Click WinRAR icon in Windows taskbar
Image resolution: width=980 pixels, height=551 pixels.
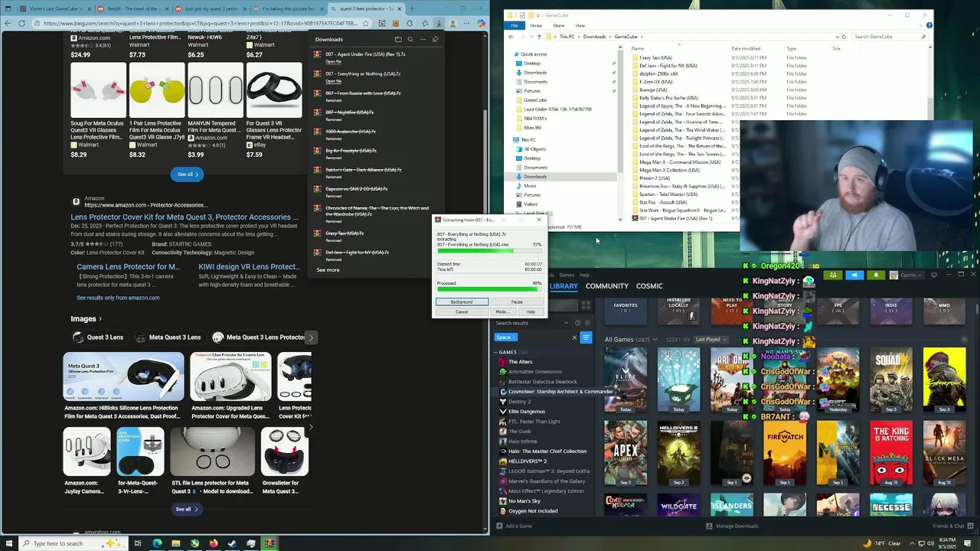(269, 543)
